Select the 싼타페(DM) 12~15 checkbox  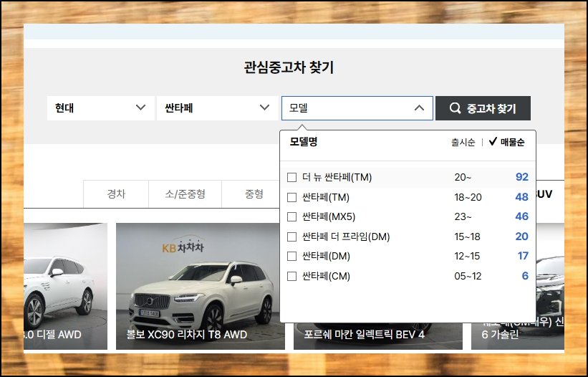(291, 256)
